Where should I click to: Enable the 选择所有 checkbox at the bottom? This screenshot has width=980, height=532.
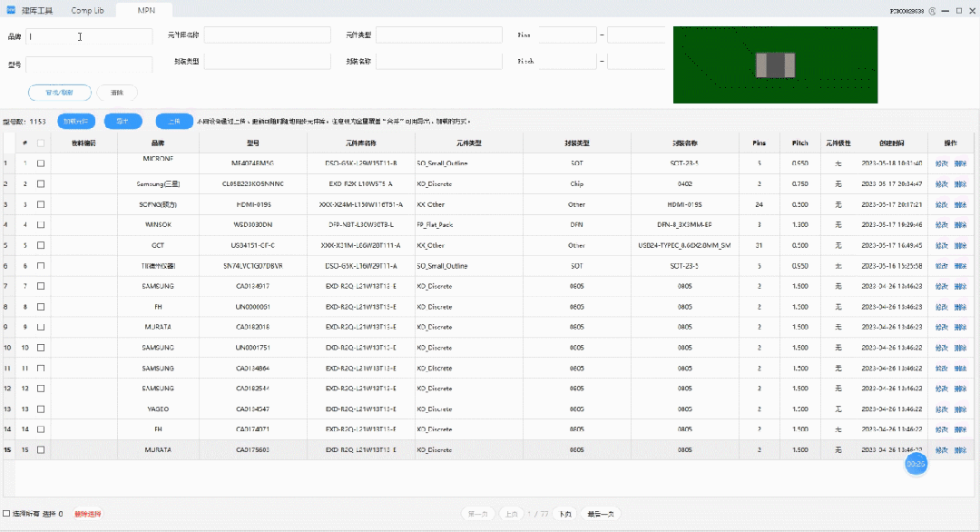[6, 514]
